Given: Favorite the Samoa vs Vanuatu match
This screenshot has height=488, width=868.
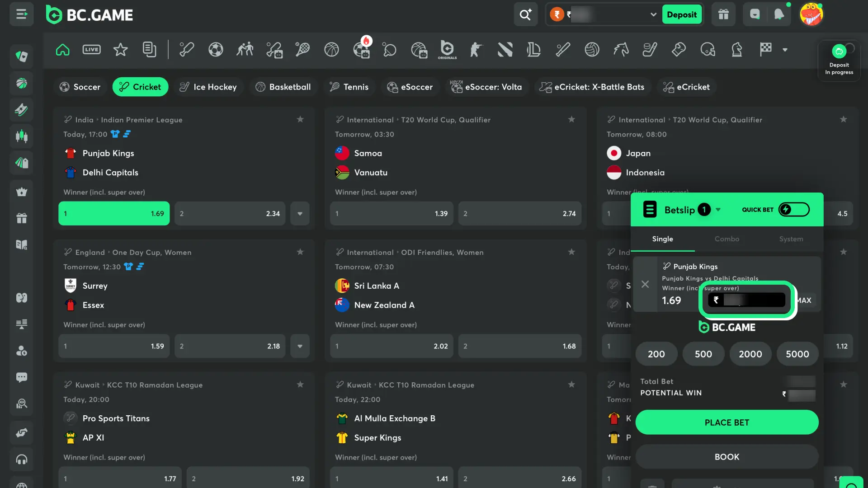Looking at the screenshot, I should [x=571, y=119].
